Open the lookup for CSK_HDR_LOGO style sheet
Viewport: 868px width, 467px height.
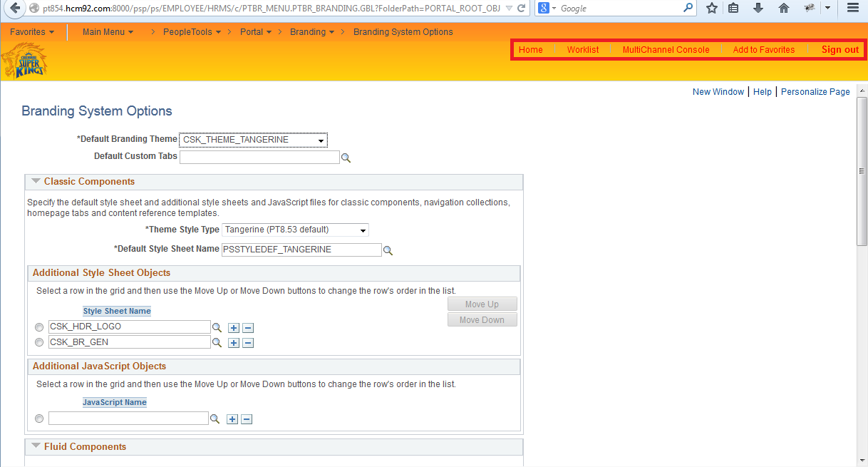point(217,327)
